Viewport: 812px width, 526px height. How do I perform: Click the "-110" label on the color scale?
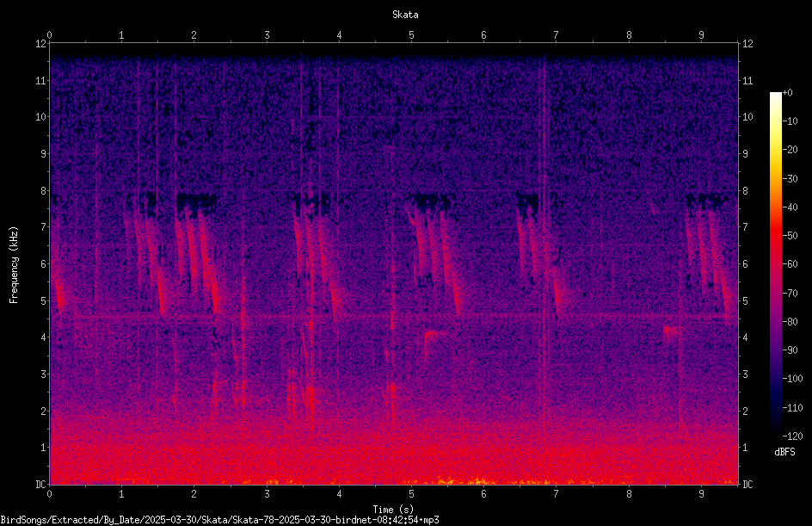(x=792, y=408)
